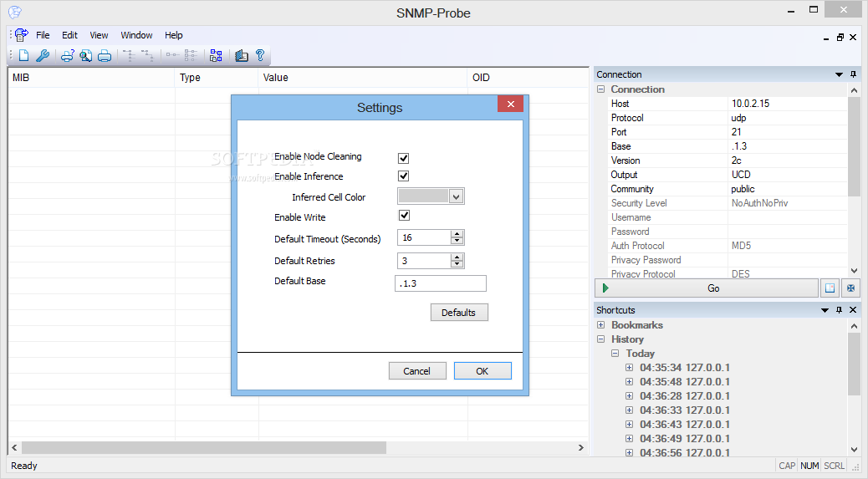Open settings via the wrench icon
Viewport: 868px width, 479px height.
[43, 55]
